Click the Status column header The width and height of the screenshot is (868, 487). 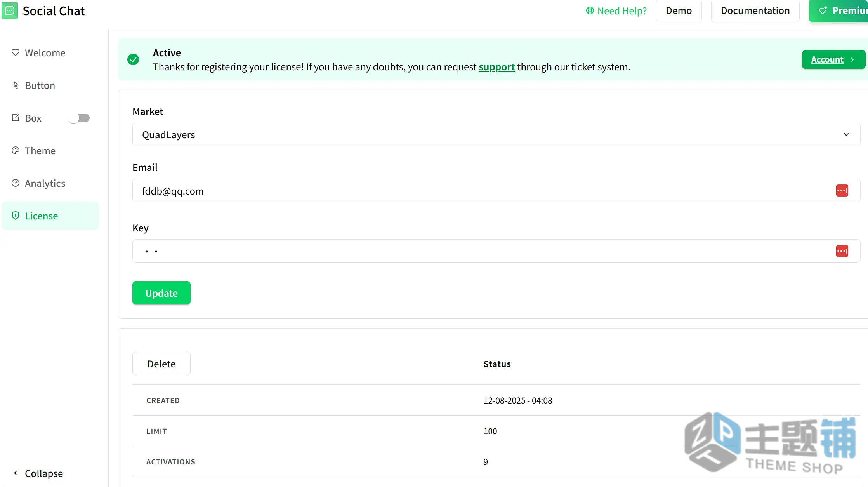coord(497,364)
